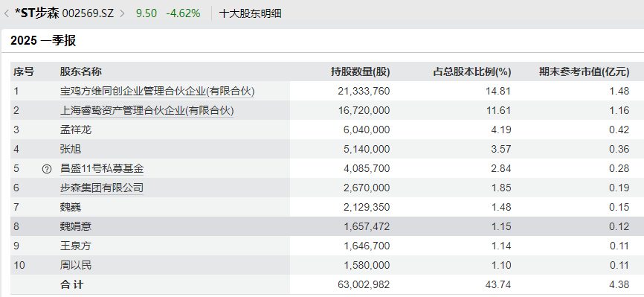Go to next stock with right arrow
This screenshot has width=644, height=297.
[x=122, y=13]
